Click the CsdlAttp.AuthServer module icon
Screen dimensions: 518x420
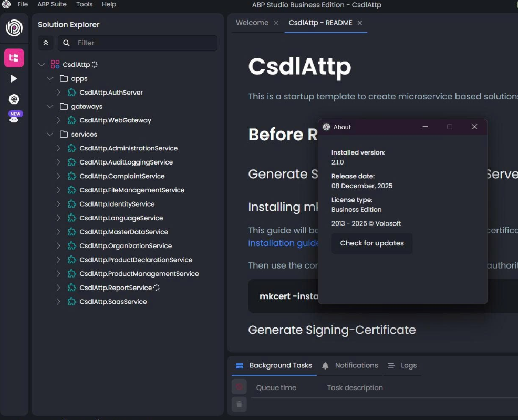(x=72, y=93)
